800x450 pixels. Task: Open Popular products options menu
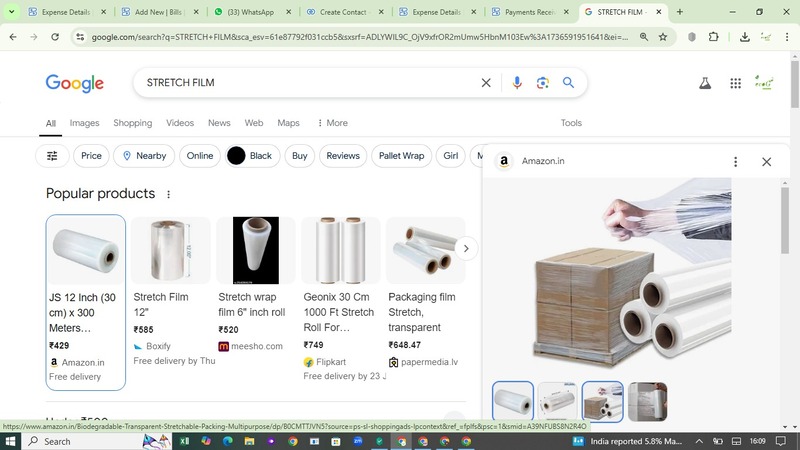[x=168, y=194]
